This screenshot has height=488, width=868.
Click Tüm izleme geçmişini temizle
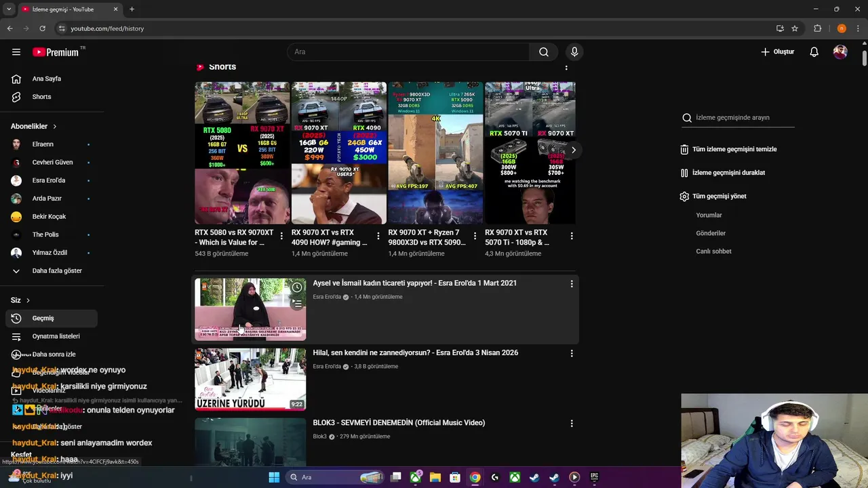tap(729, 149)
